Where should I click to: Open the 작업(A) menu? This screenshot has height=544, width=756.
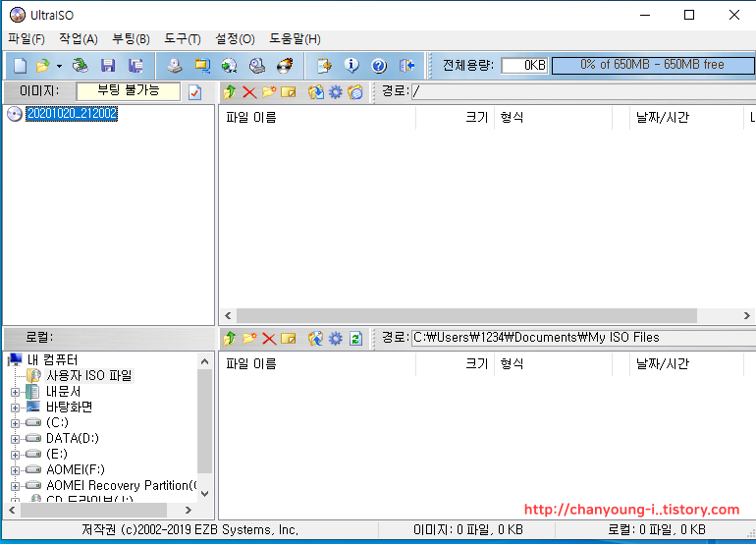79,38
